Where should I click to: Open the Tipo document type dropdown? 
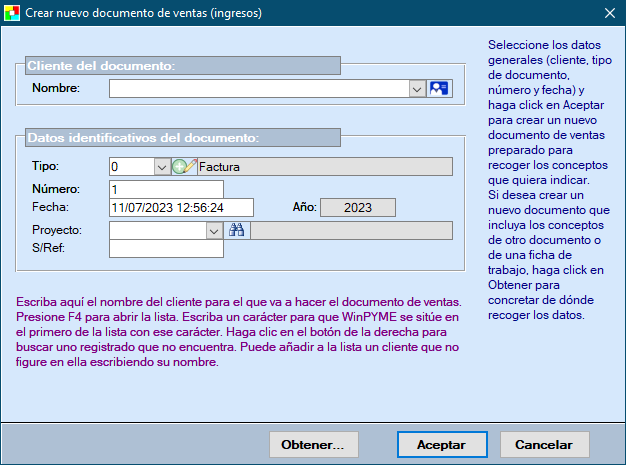[x=161, y=167]
